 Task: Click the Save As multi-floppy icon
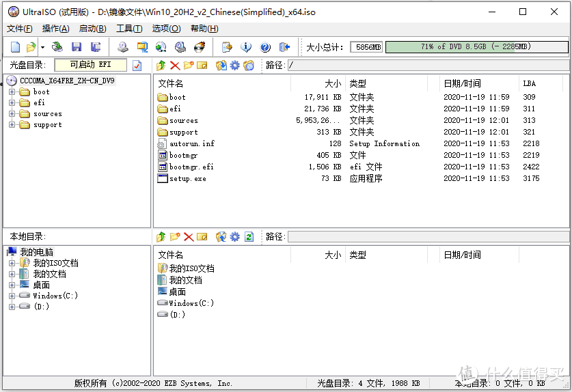click(x=96, y=47)
